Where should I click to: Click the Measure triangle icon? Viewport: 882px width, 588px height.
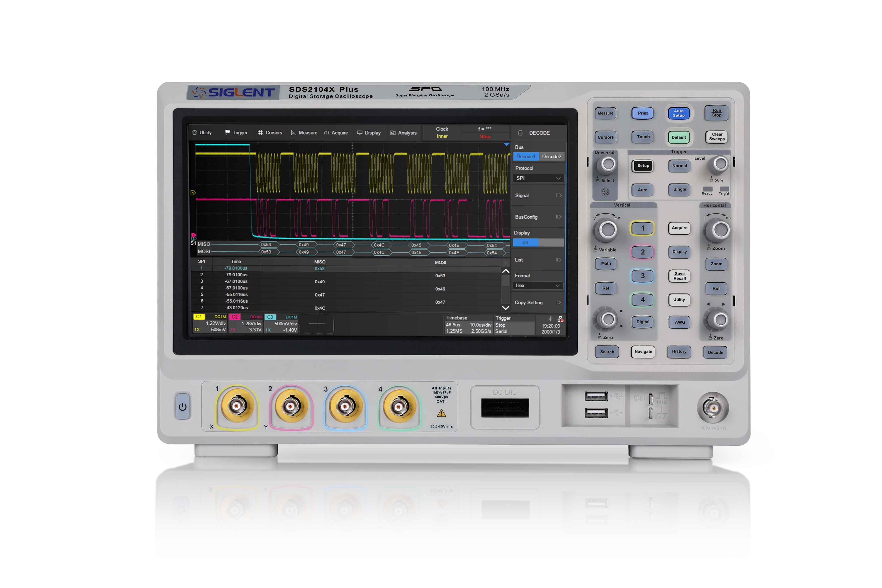point(293,132)
